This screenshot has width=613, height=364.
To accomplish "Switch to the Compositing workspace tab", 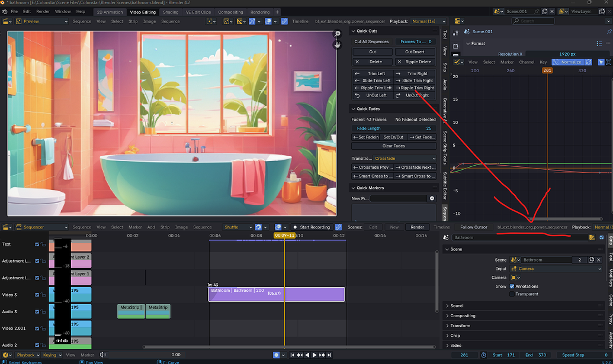I will tap(230, 12).
